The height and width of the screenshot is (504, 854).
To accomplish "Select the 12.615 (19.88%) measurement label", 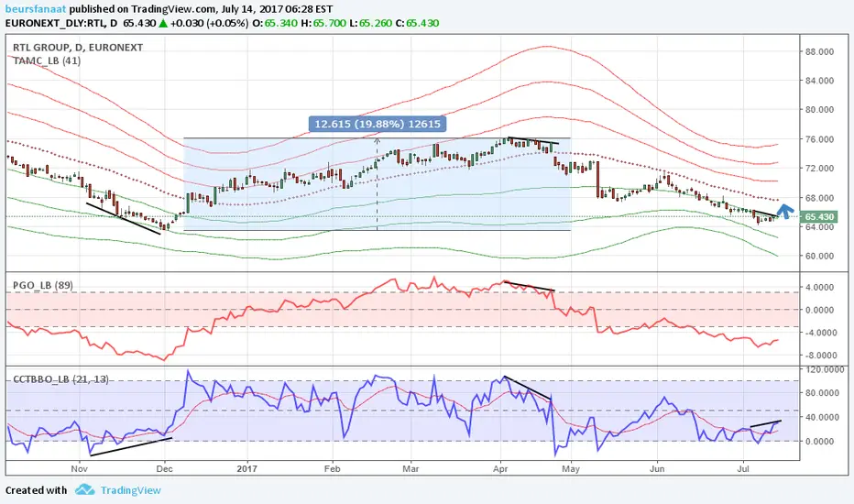I will [x=378, y=124].
